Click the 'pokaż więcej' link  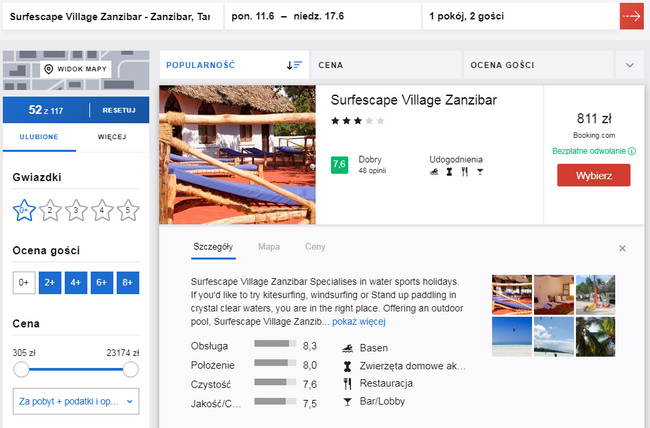click(x=358, y=322)
